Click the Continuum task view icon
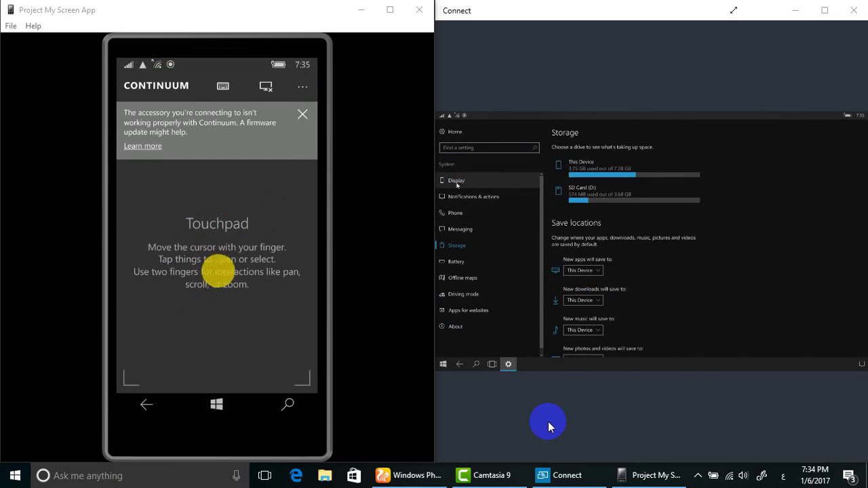This screenshot has width=868, height=488. [492, 364]
